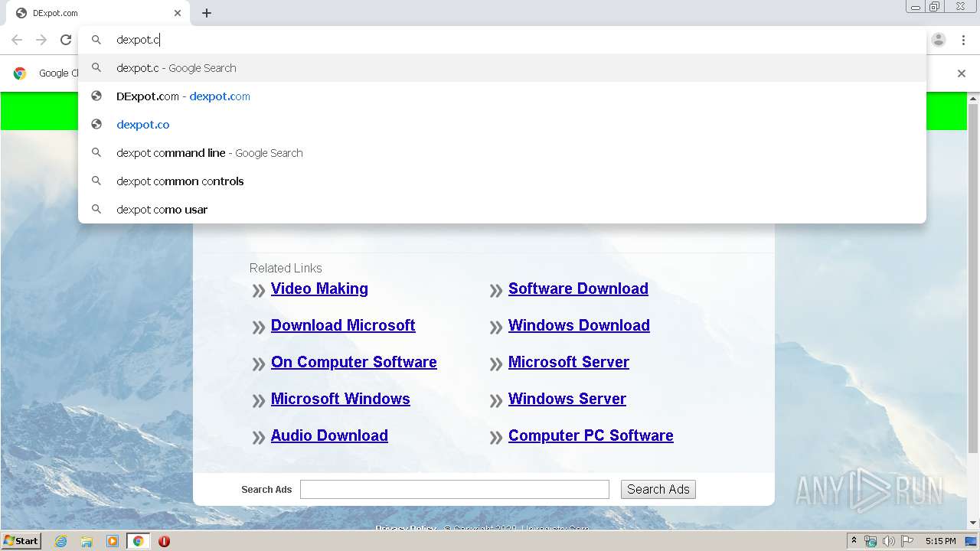Click globe icon beside DExpot.com suggestion
980x551 pixels.
tap(96, 96)
